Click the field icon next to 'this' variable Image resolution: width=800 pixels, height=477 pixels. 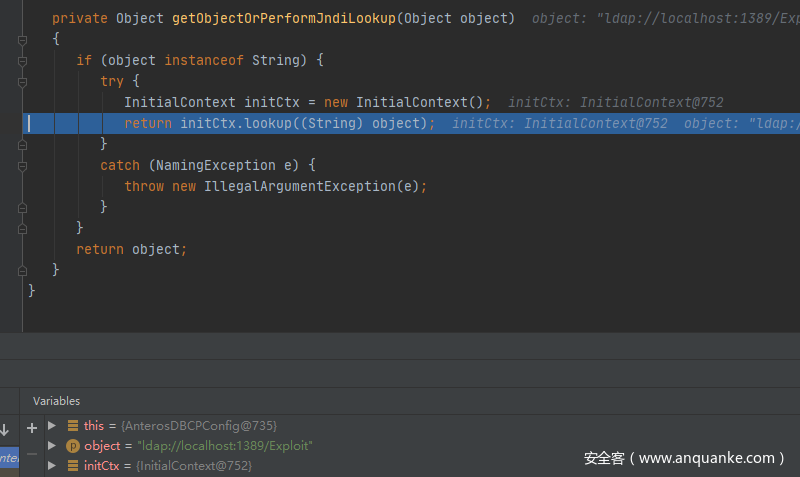coord(73,426)
